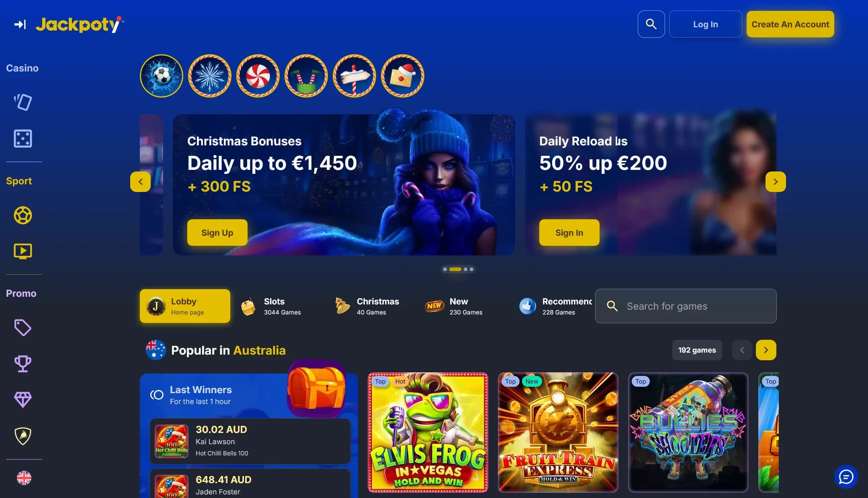Viewport: 868px width, 498px height.
Task: Open the header search icon button
Action: 651,24
